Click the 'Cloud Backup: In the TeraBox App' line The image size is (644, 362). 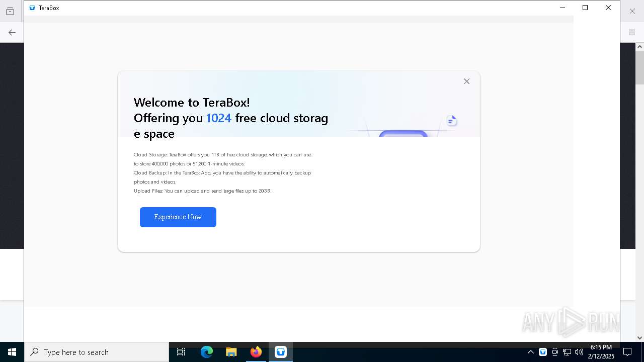(x=222, y=173)
